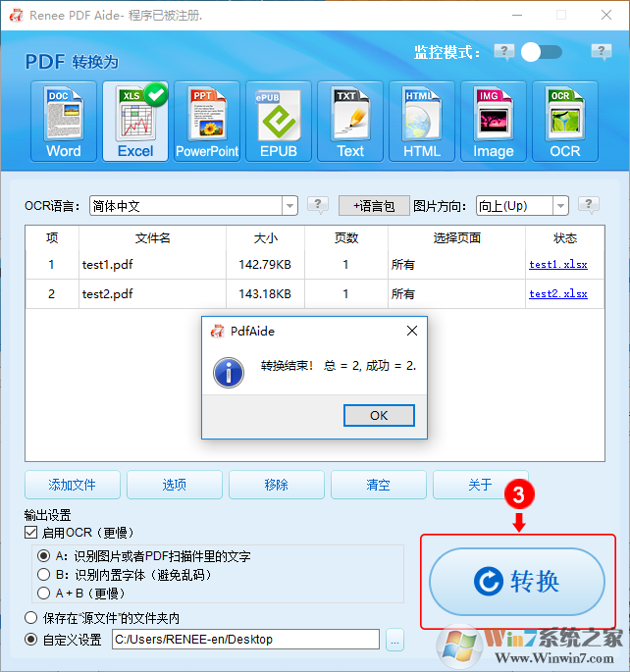Confirm the PdfAide dialog with OK

coord(379,415)
